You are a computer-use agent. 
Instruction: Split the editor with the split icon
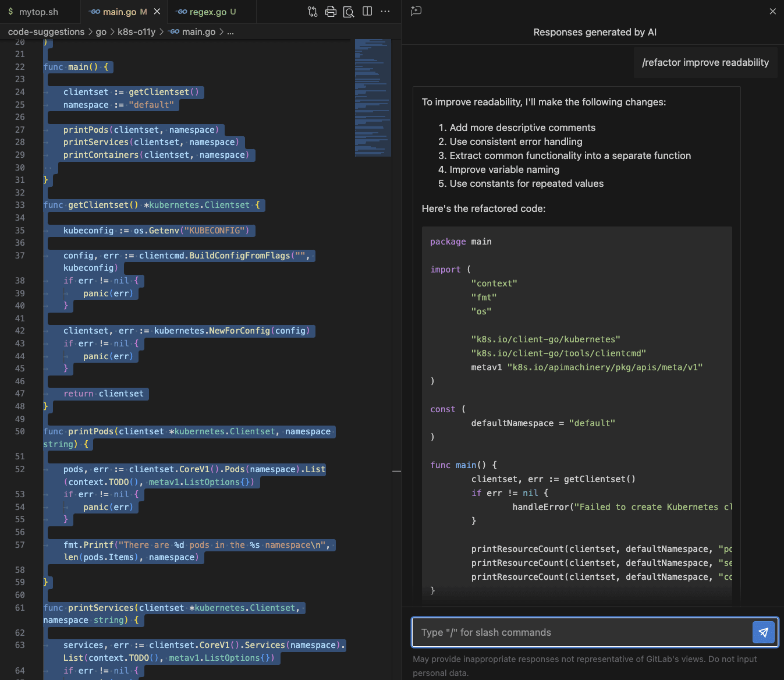click(367, 11)
